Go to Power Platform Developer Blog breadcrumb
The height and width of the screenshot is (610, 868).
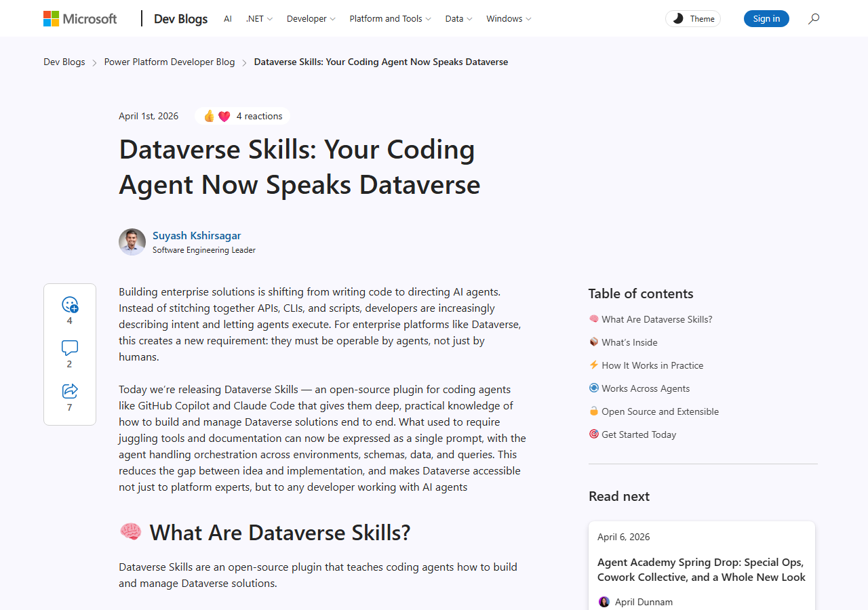(170, 62)
